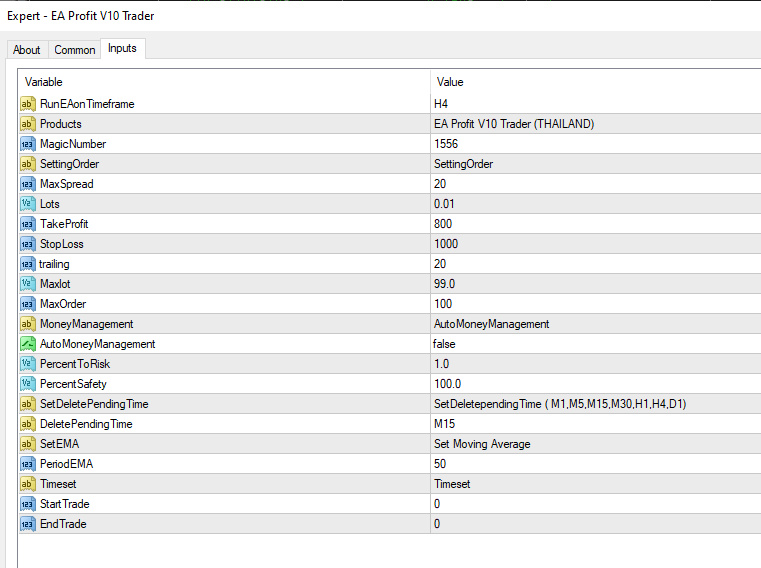Select the Inputs tab

[x=122, y=49]
